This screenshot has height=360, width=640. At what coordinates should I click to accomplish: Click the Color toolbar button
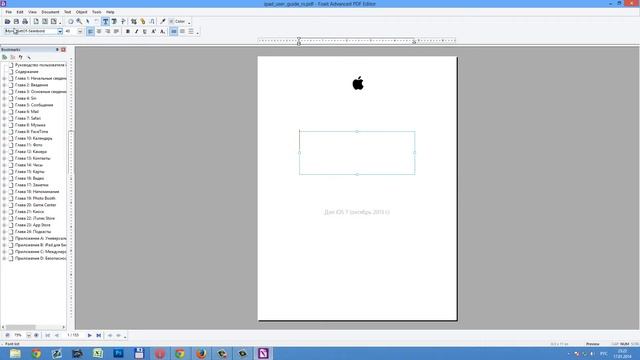178,21
